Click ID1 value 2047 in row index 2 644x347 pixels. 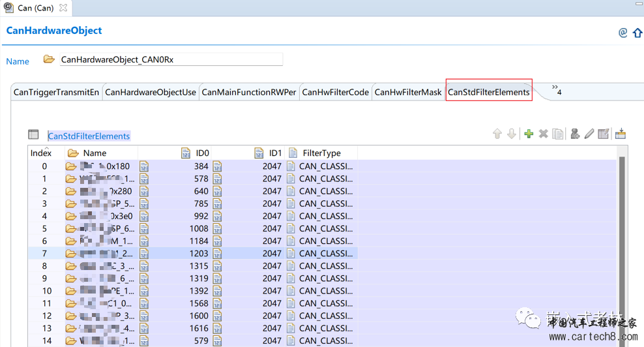click(272, 191)
